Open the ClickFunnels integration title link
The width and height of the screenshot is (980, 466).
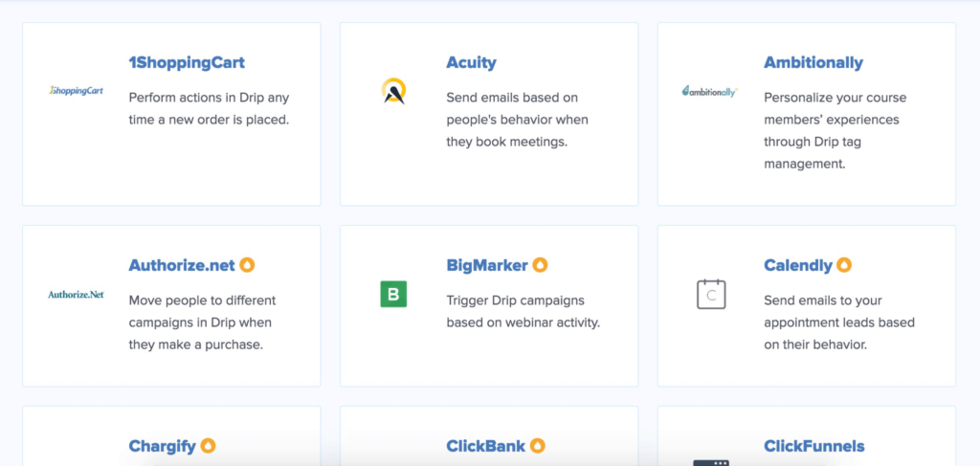click(813, 446)
